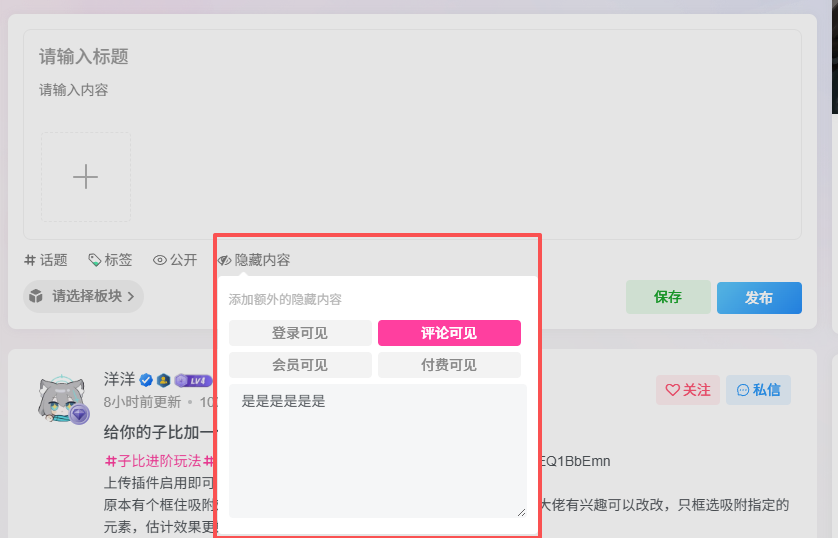Click the blue verified badge next to 洋洋

click(x=146, y=380)
